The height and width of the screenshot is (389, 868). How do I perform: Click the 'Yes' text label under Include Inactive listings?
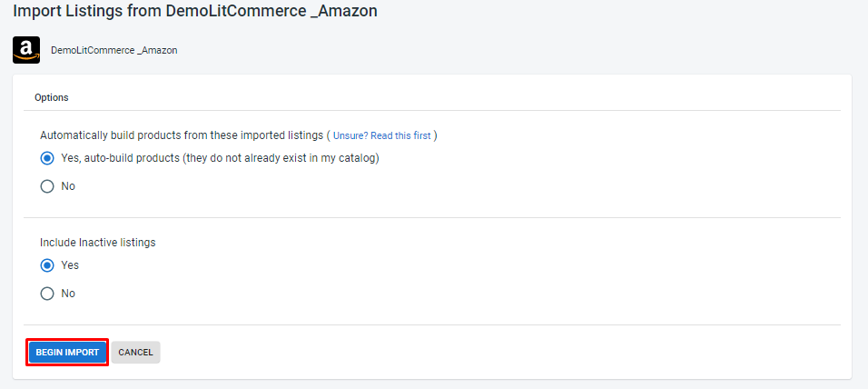coord(70,265)
